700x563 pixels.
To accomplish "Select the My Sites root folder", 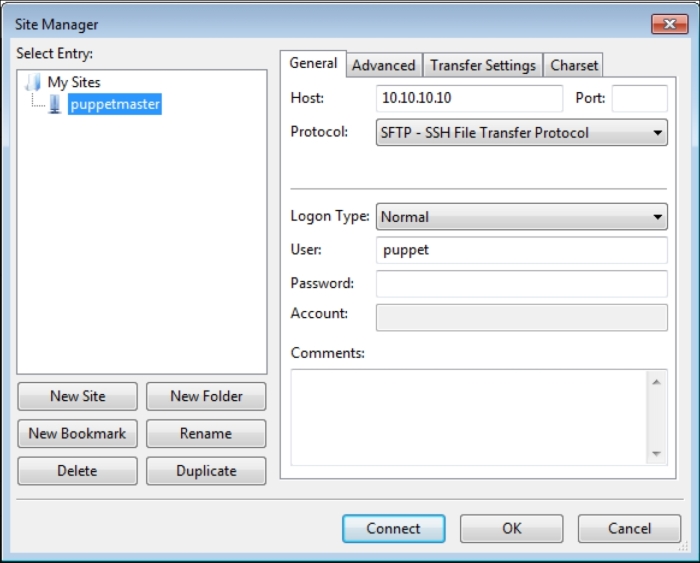I will pos(74,82).
